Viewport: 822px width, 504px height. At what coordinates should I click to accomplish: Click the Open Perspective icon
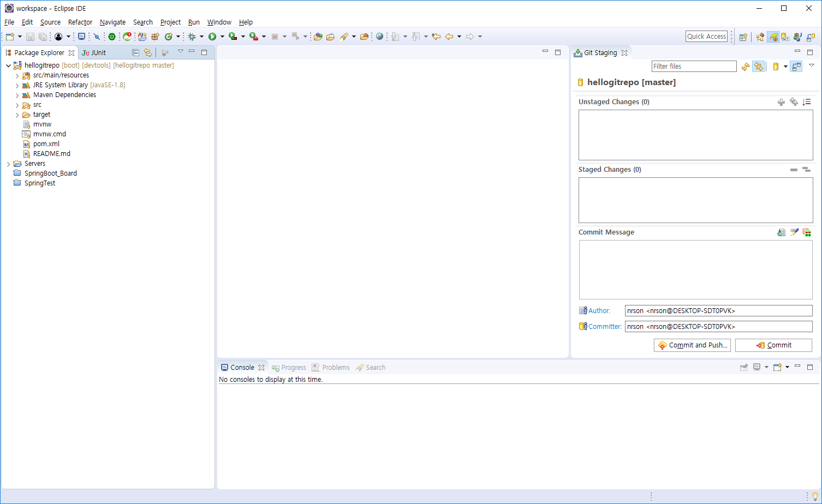(743, 37)
